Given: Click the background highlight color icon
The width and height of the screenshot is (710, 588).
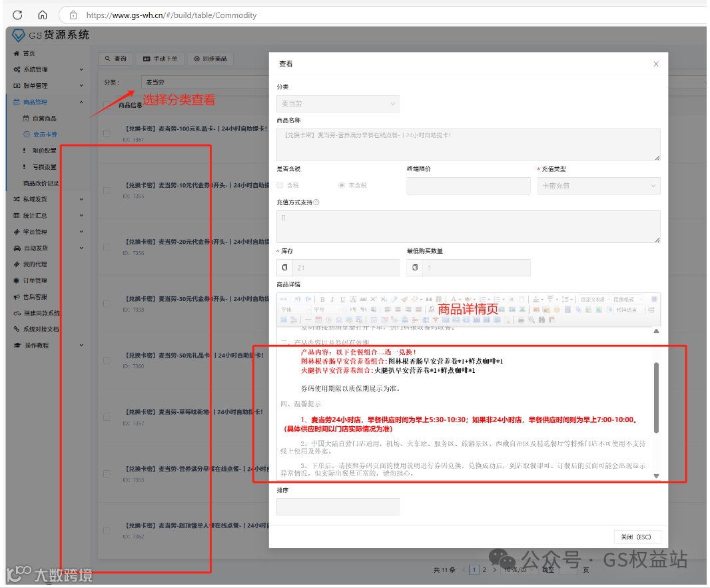Looking at the screenshot, I should pos(468,299).
